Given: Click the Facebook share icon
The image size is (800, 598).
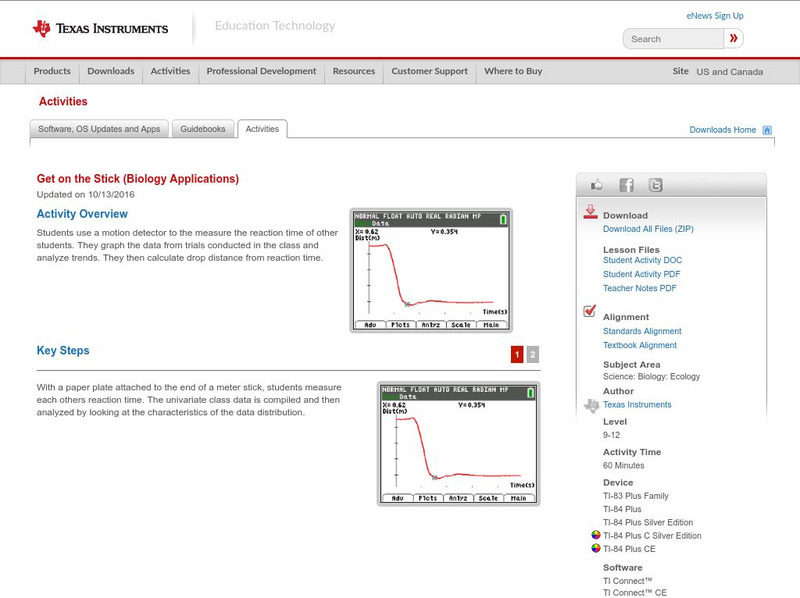Looking at the screenshot, I should 625,184.
